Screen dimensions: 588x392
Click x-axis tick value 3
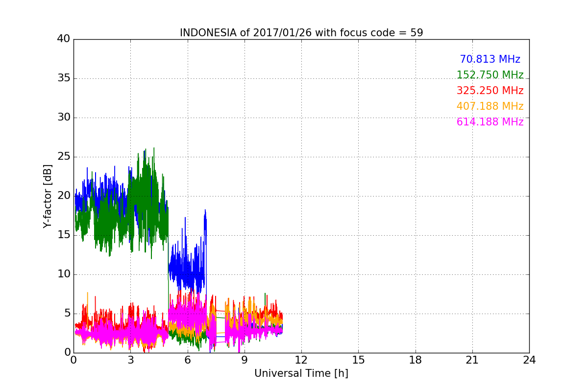pos(130,360)
